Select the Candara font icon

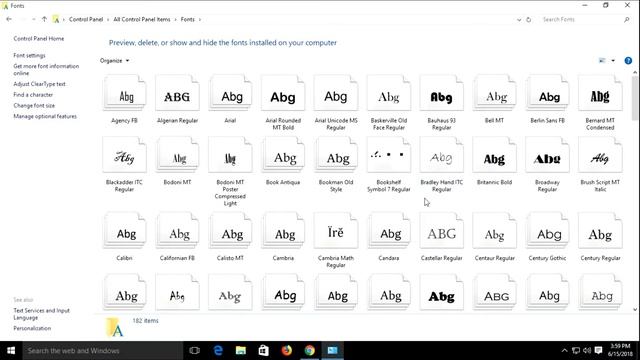click(389, 231)
